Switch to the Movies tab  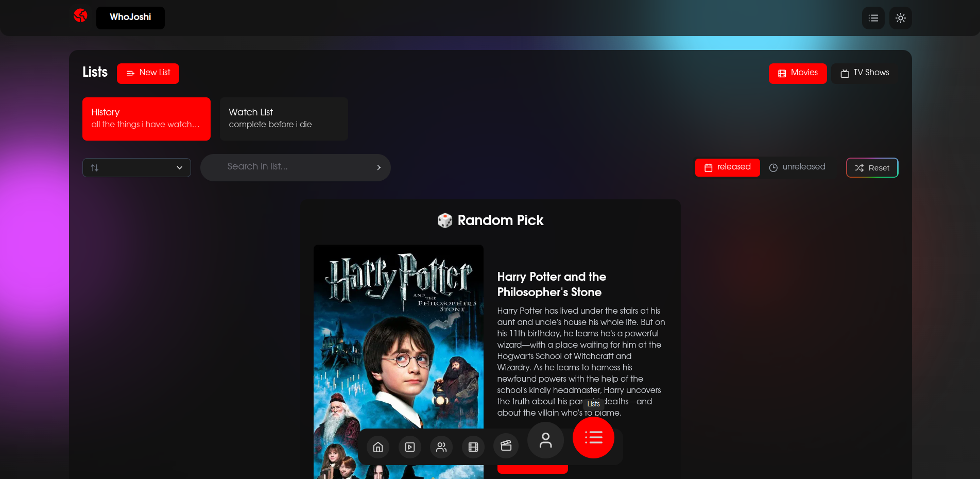798,73
